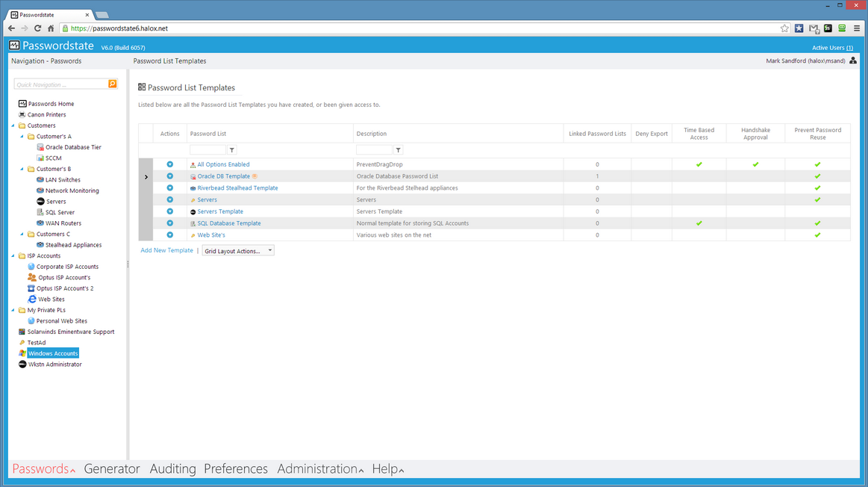Click the browser address bar
Screen dimensions: 868x487
(418, 28)
